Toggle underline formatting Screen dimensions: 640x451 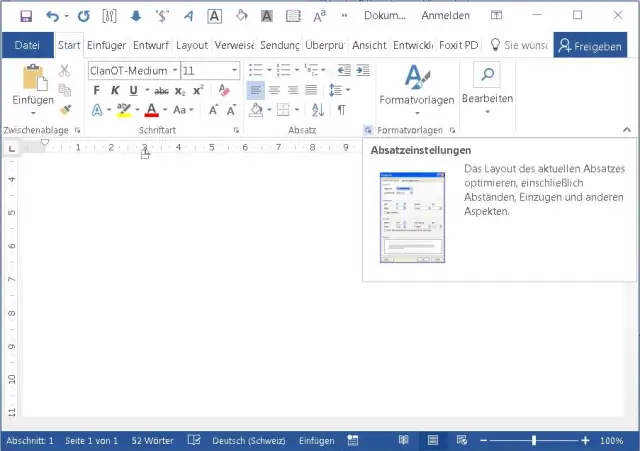(133, 90)
